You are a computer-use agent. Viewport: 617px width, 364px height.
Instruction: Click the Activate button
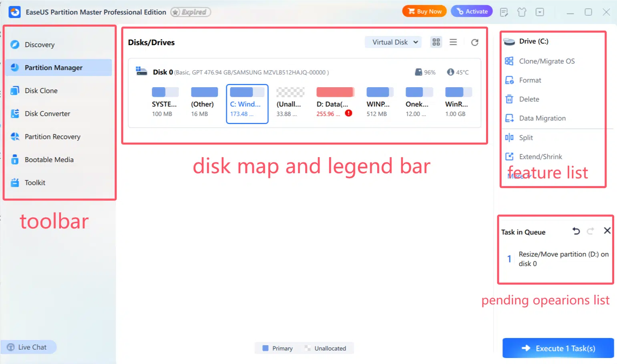tap(472, 12)
